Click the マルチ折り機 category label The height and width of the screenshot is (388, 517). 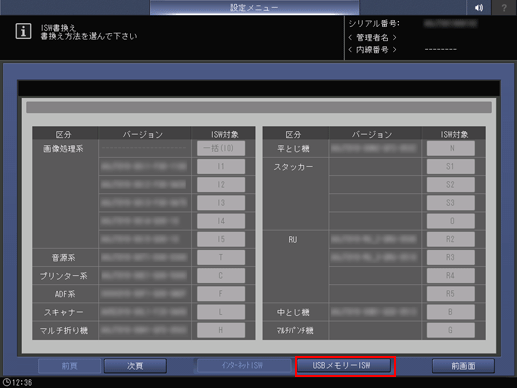click(x=64, y=330)
